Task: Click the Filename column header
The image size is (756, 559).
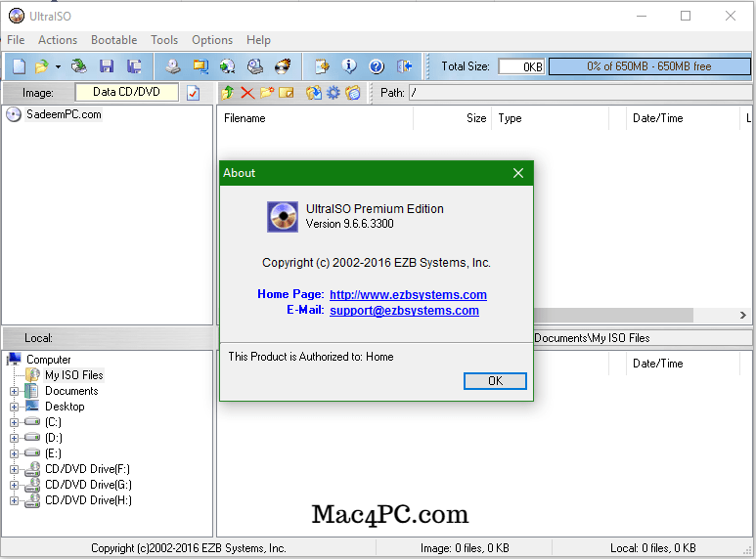Action: (316, 118)
